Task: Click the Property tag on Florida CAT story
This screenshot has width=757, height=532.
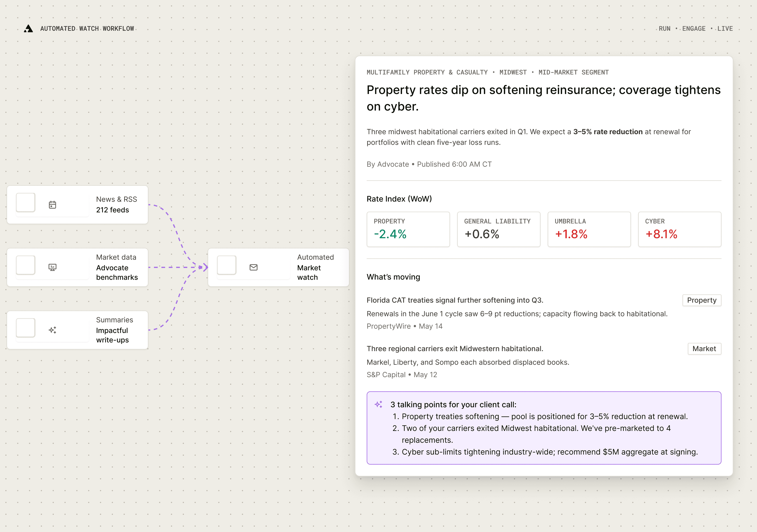Action: coord(702,300)
